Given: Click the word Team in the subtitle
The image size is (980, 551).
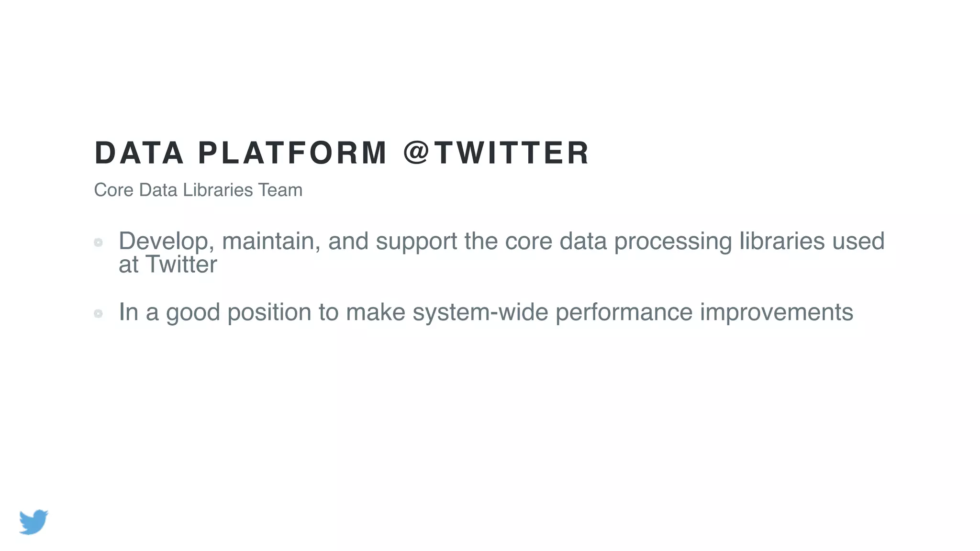Looking at the screenshot, I should 280,190.
